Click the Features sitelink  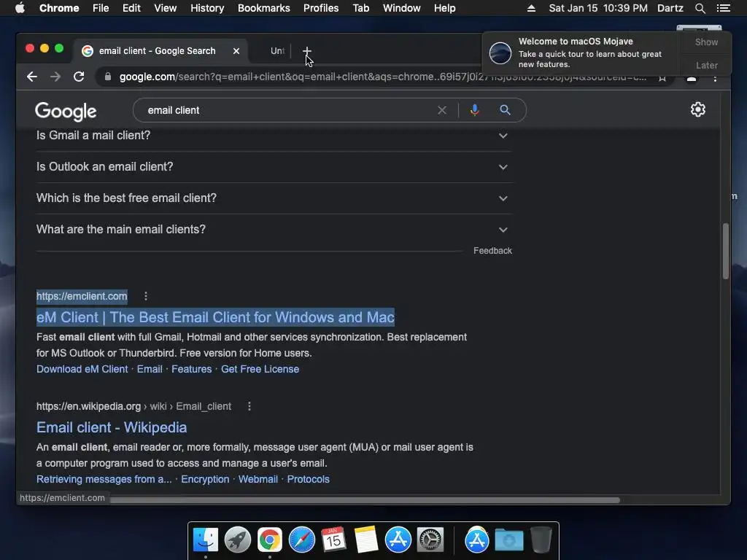(x=192, y=369)
